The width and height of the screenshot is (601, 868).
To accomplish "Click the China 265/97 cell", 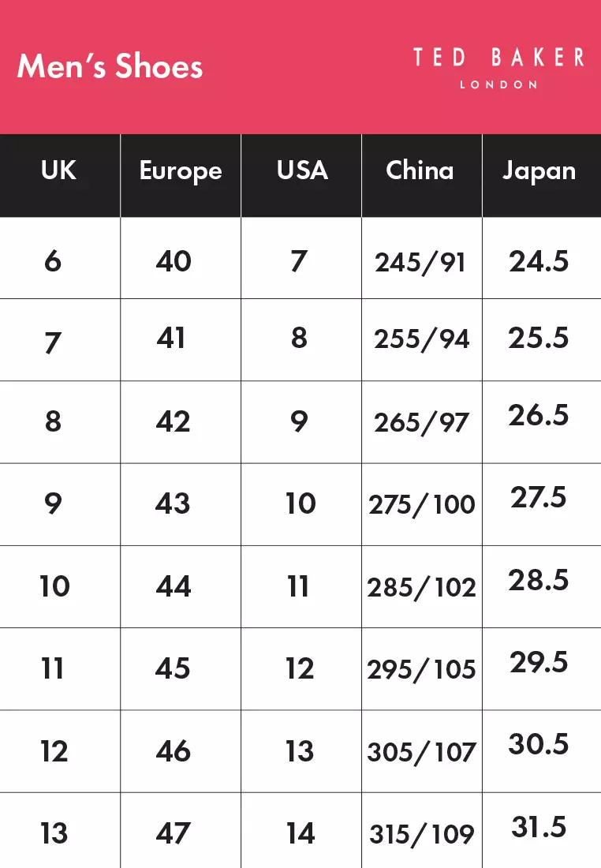I will (422, 422).
